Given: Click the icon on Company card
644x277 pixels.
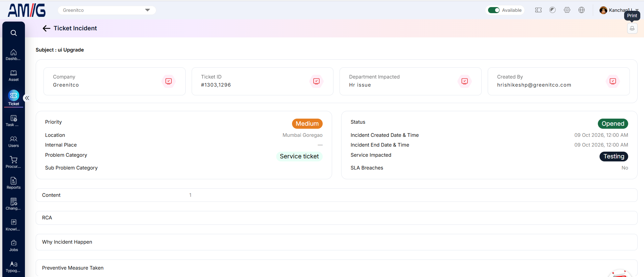Looking at the screenshot, I should (x=169, y=81).
